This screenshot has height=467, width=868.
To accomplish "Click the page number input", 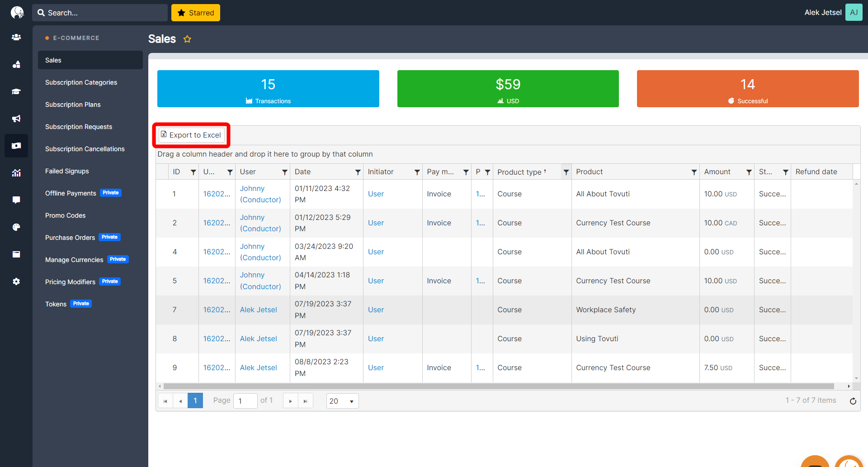I will 245,401.
